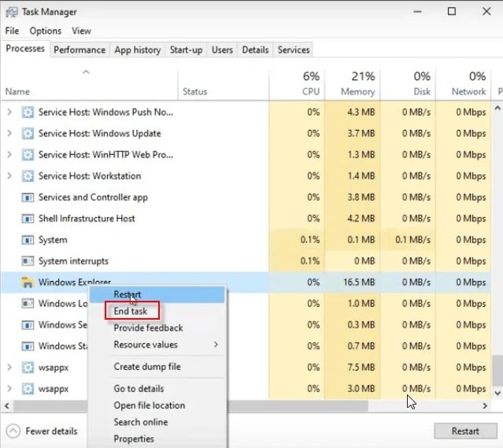Image resolution: width=503 pixels, height=448 pixels.
Task: Click the vertical scrollbar thumb
Action: [x=497, y=370]
